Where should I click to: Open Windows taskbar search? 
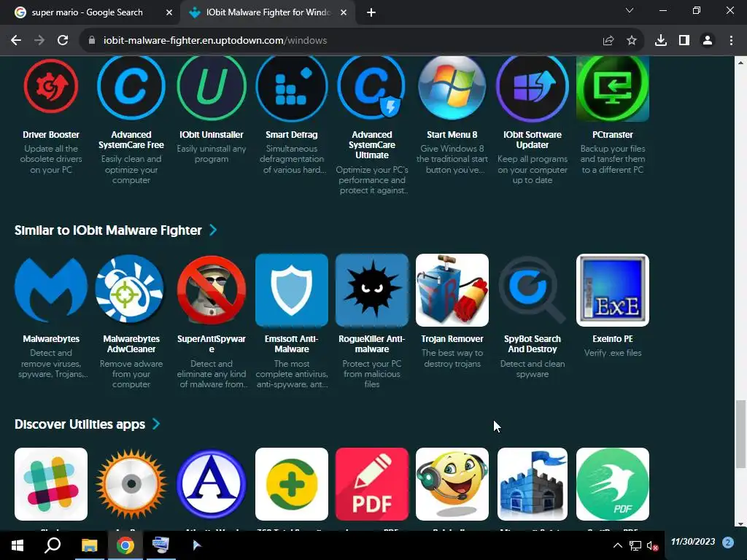[x=53, y=545]
